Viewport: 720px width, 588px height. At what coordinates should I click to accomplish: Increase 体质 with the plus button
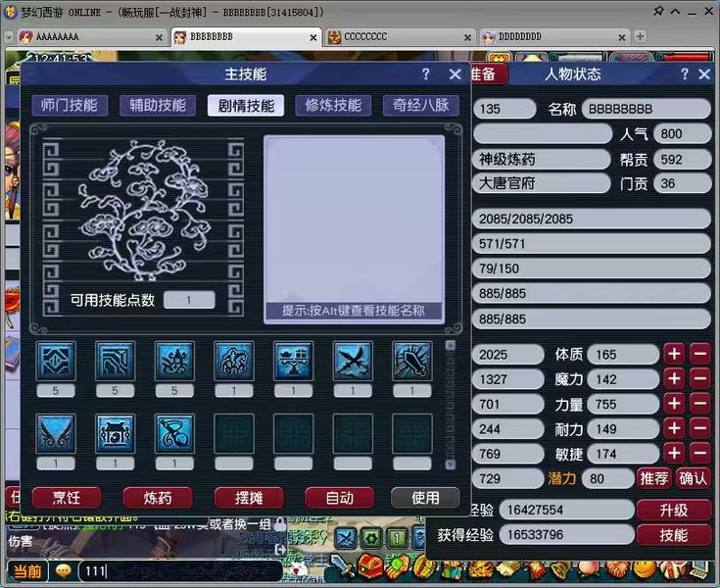tap(674, 354)
